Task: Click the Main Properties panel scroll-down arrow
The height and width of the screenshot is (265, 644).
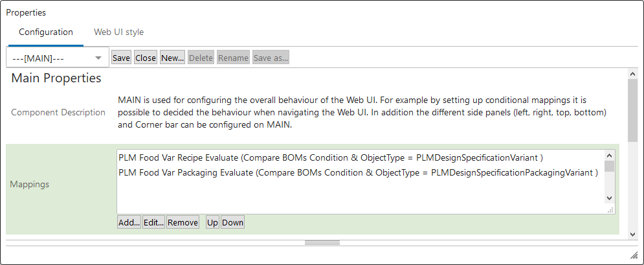Action: click(x=632, y=234)
